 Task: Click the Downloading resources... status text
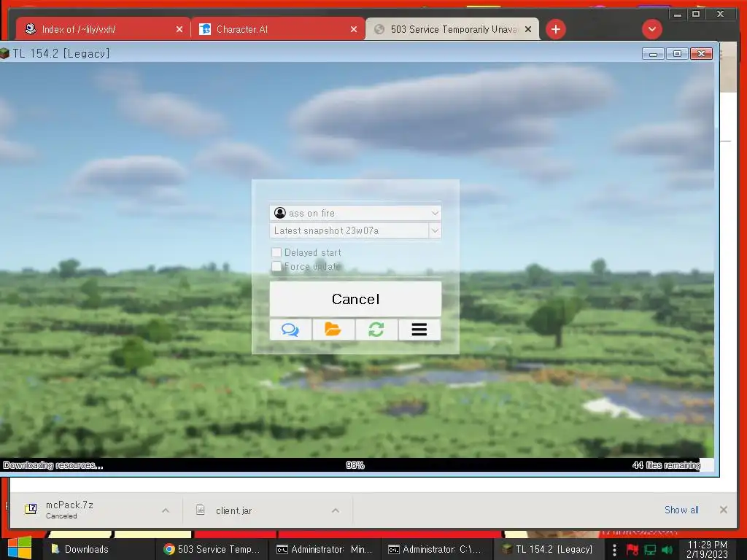pos(53,465)
